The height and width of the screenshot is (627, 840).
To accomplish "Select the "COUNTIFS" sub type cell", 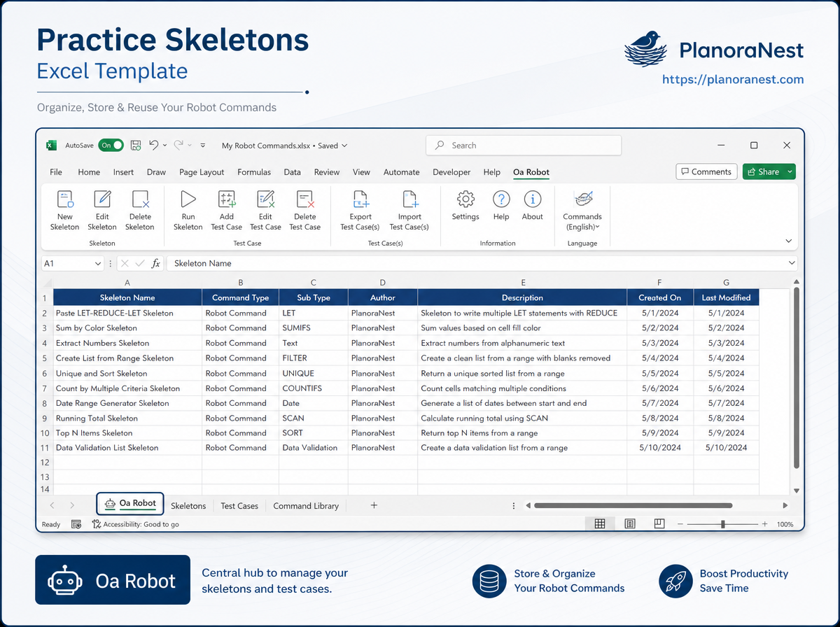I will click(314, 388).
